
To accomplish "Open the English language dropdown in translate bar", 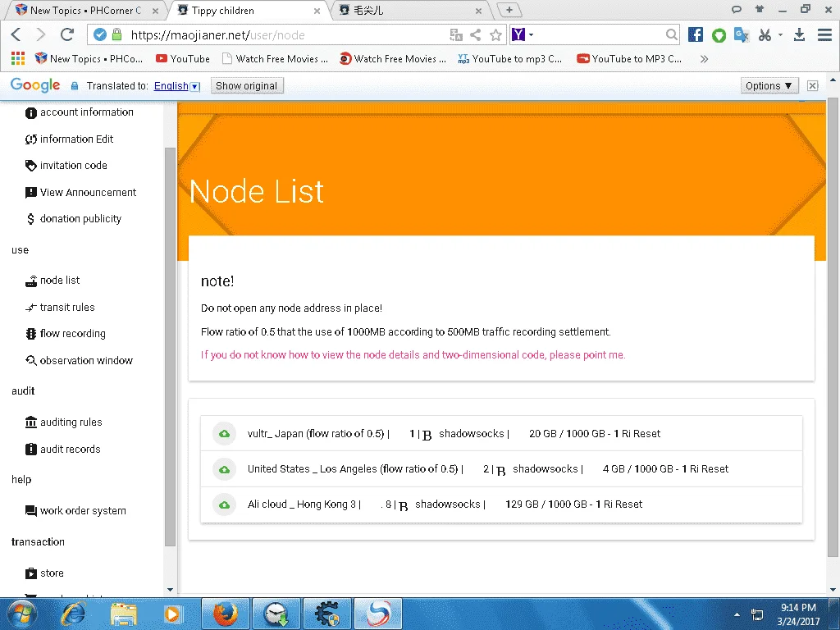I will point(177,86).
